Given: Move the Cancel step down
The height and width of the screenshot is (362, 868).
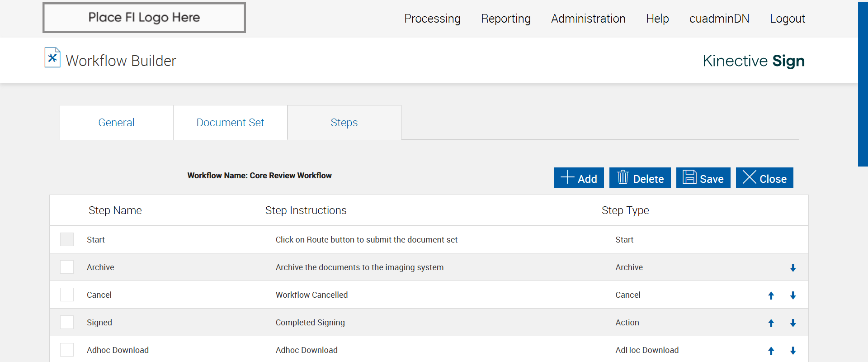Looking at the screenshot, I should (793, 295).
